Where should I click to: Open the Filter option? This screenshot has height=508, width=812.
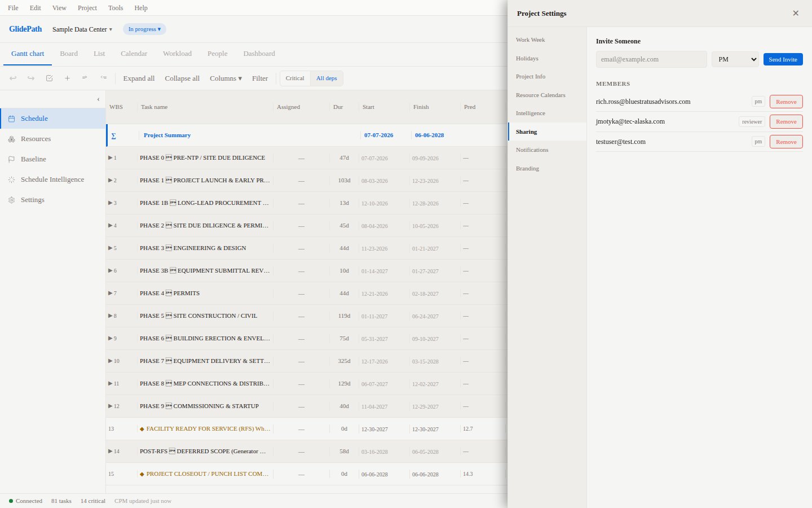260,78
